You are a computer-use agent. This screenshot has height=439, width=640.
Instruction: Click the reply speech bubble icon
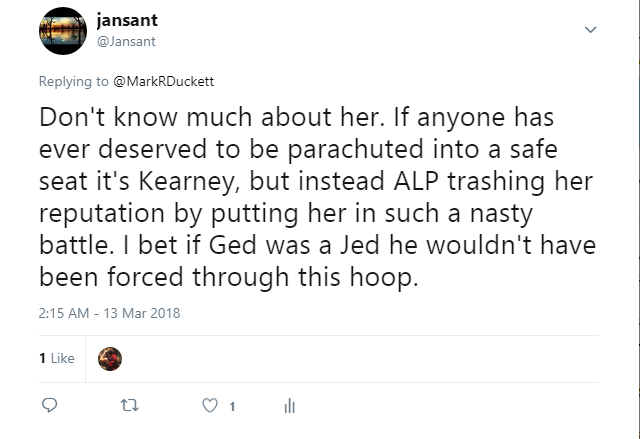[50, 405]
